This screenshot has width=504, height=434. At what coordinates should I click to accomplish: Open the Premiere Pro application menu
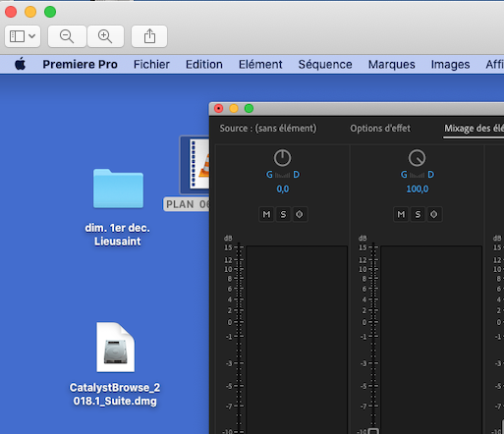[80, 64]
